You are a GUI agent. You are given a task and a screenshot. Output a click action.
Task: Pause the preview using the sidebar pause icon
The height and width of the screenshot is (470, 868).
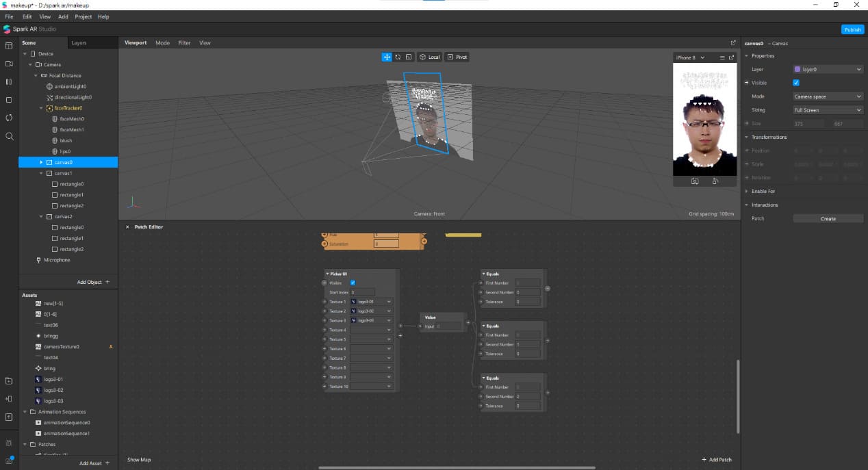9,81
